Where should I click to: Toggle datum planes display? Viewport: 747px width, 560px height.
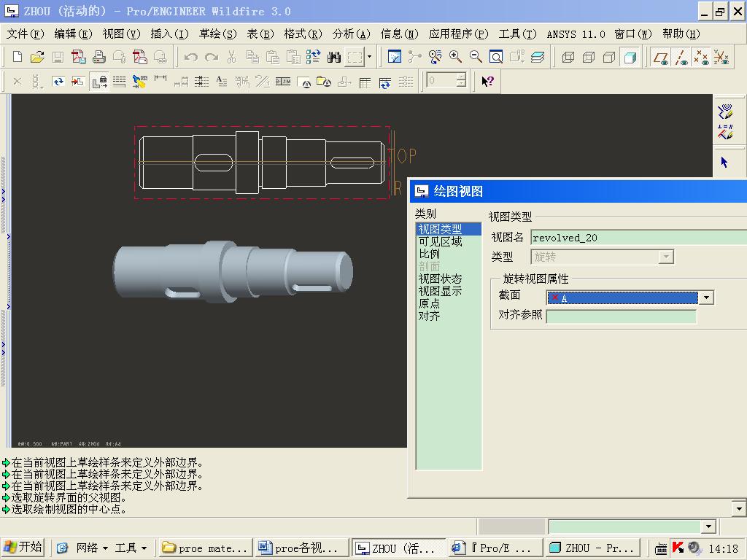[660, 58]
